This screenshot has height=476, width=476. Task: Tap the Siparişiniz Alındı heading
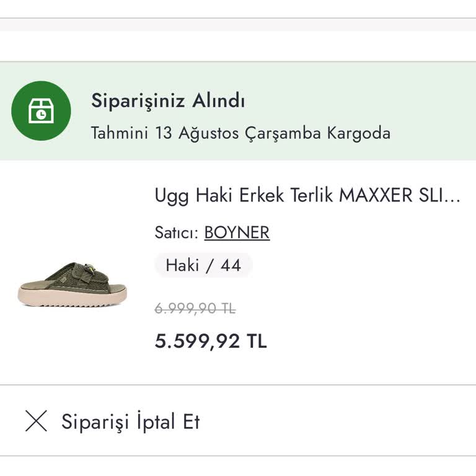[168, 100]
